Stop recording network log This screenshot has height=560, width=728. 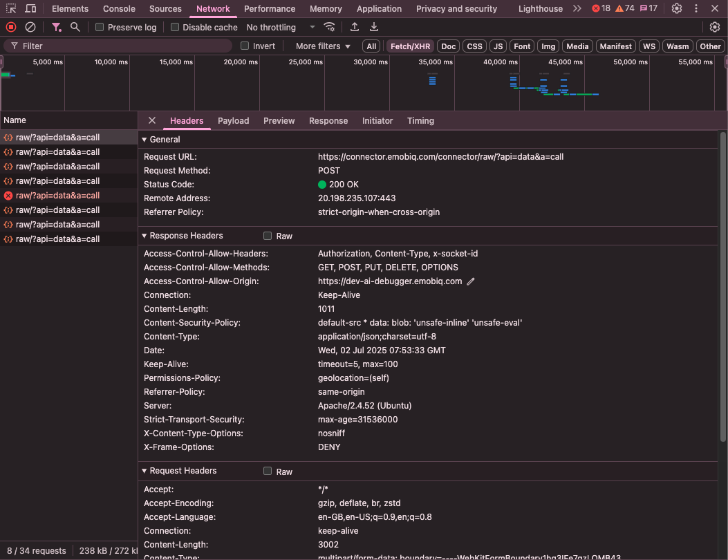pyautogui.click(x=11, y=27)
